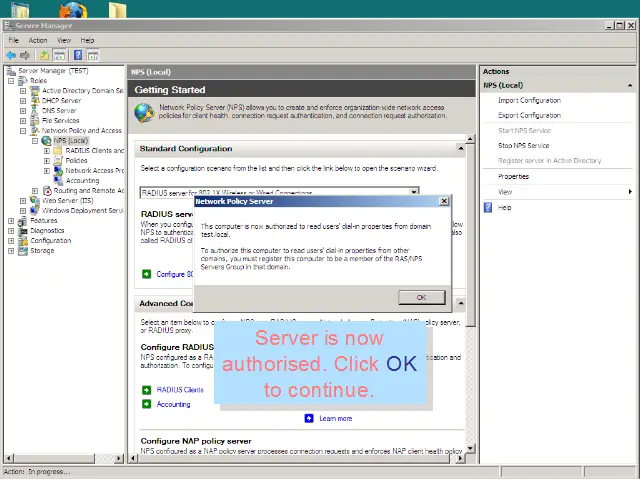Open the RADIUS Clients link
This screenshot has width=640, height=480.
(180, 390)
